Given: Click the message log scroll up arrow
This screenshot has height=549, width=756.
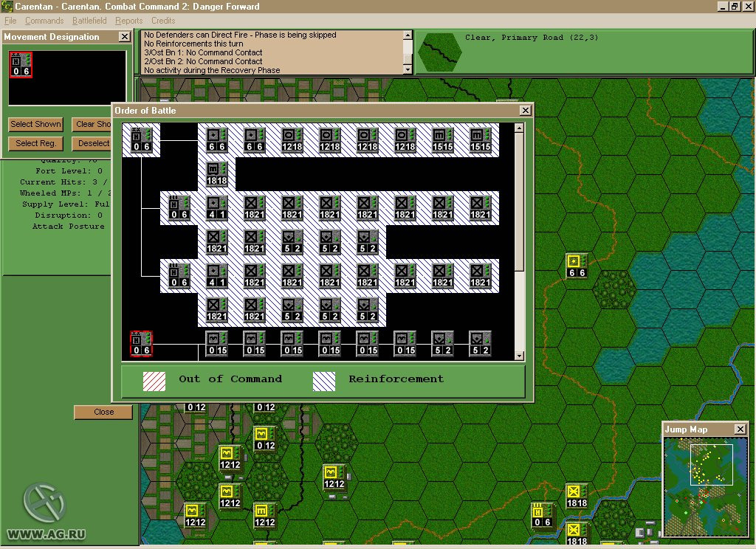Looking at the screenshot, I should 408,35.
